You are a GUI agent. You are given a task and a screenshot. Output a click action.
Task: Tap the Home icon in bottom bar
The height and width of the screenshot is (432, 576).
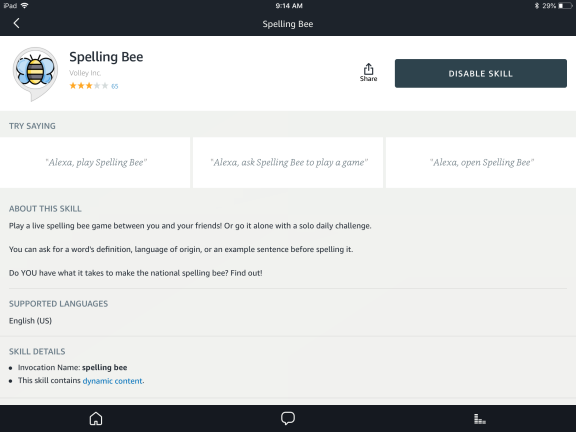coord(96,418)
